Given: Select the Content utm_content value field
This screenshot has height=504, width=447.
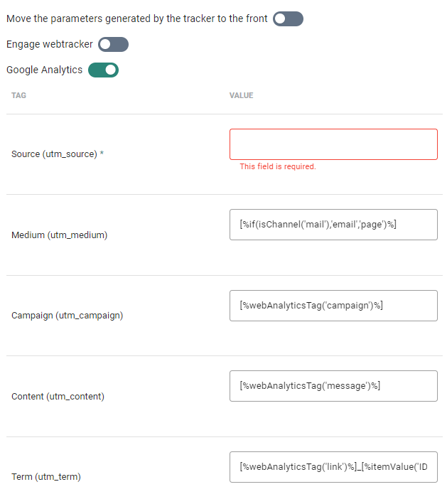Looking at the screenshot, I should (333, 386).
